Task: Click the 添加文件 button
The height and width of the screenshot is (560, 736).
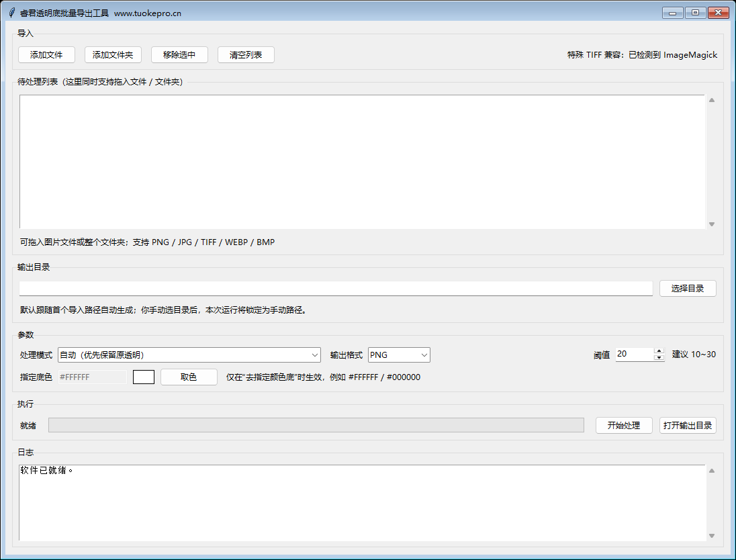Action: coord(46,55)
